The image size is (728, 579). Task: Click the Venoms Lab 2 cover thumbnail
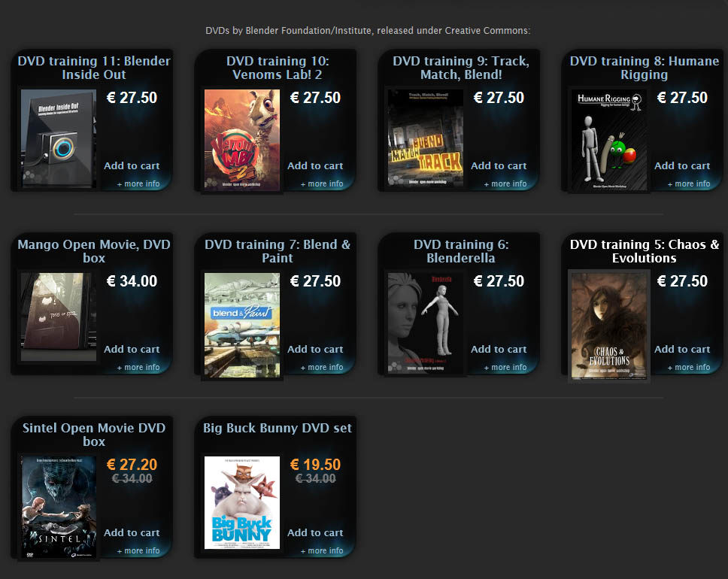242,140
